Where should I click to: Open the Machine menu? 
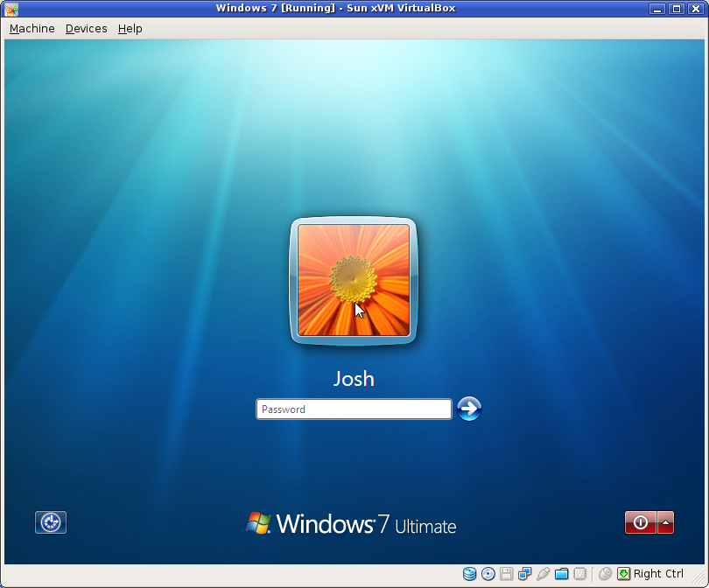(x=32, y=28)
